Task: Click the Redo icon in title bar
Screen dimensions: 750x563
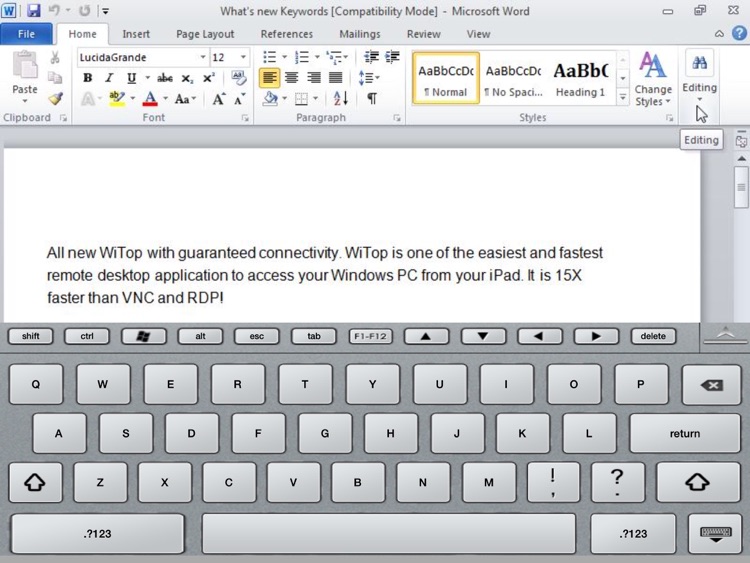Action: click(85, 10)
